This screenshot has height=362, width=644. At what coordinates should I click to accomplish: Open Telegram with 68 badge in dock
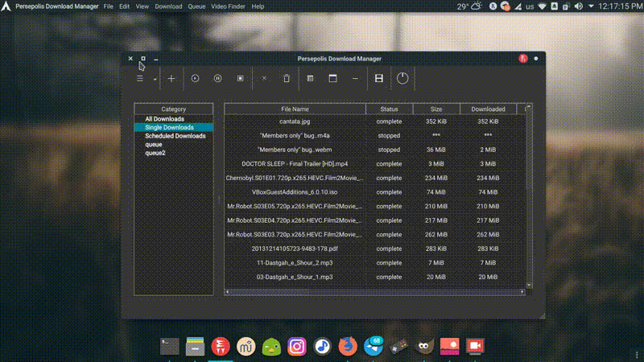click(374, 346)
